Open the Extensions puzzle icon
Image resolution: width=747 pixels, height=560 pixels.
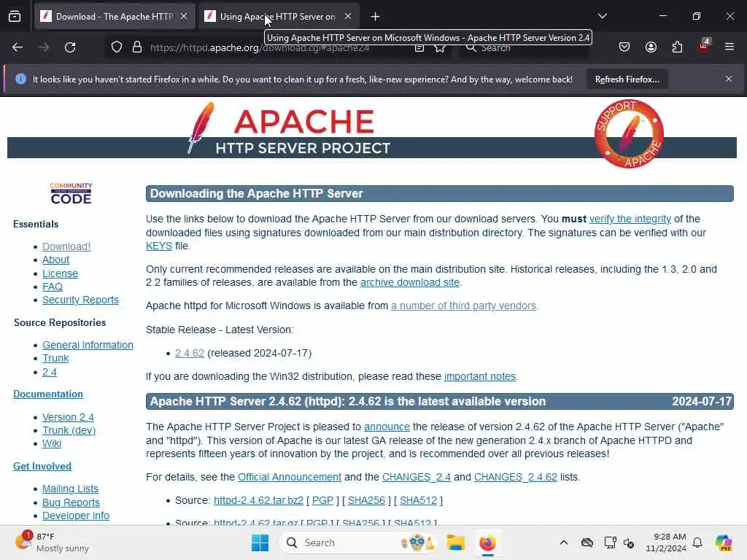(x=678, y=47)
